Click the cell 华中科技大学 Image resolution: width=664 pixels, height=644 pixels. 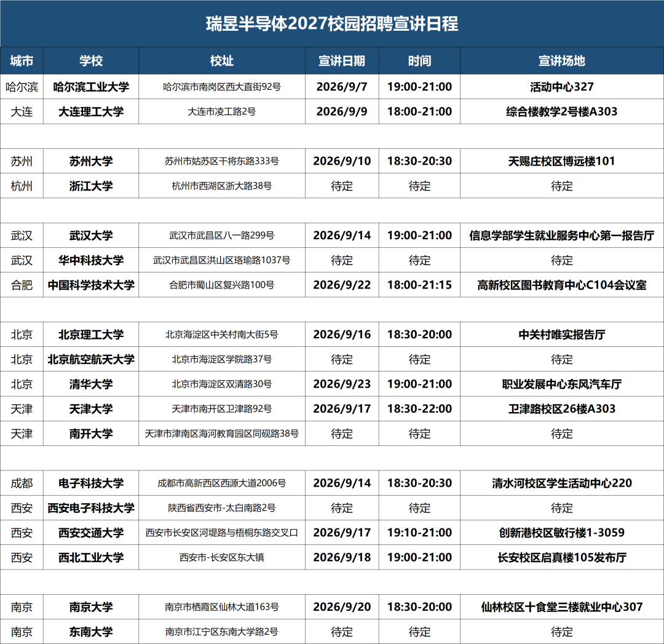tap(91, 261)
